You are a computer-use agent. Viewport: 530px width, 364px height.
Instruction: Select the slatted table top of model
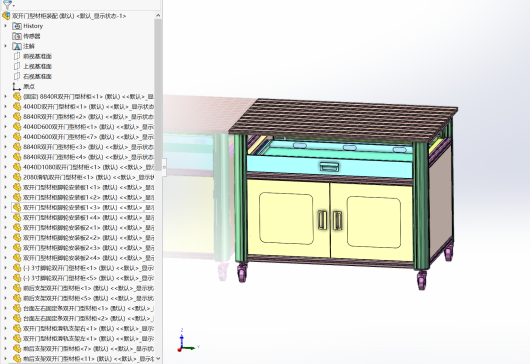[x=343, y=120]
